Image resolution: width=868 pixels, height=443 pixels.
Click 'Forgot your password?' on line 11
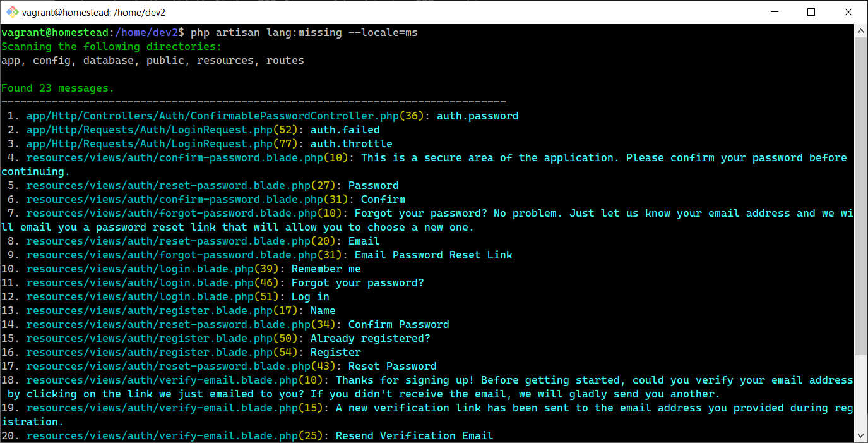click(x=358, y=283)
